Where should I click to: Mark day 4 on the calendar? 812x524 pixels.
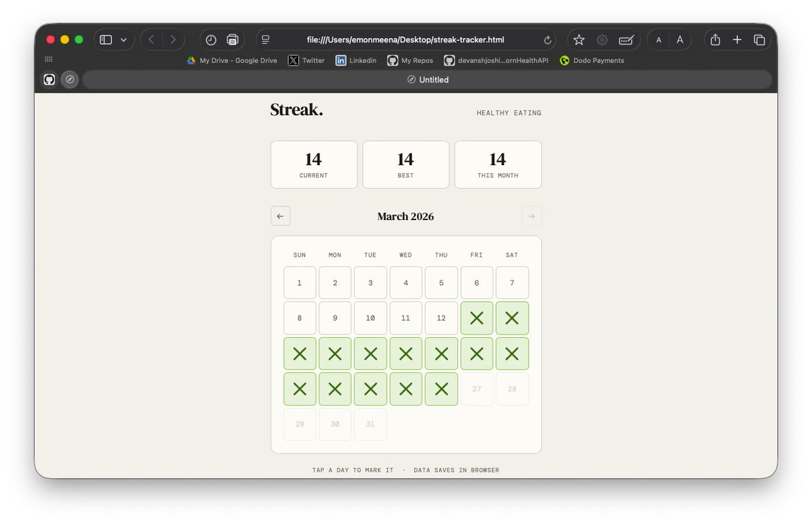406,283
